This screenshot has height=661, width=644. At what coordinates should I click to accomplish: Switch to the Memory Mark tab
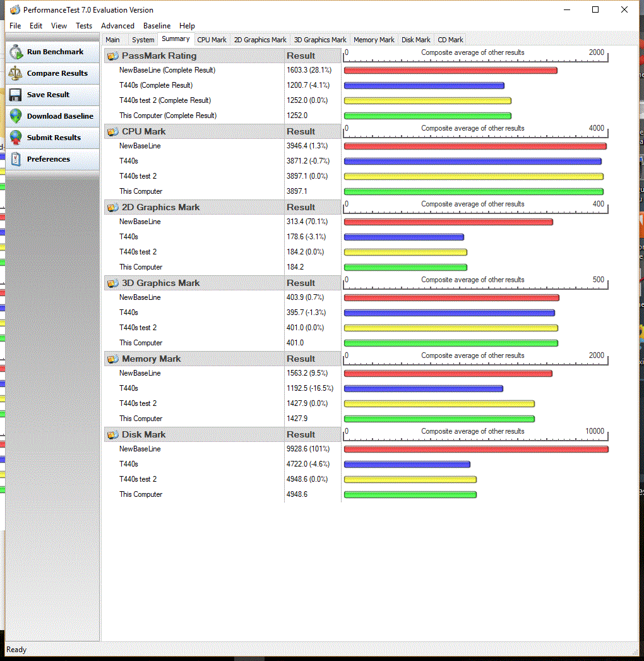[x=374, y=40]
